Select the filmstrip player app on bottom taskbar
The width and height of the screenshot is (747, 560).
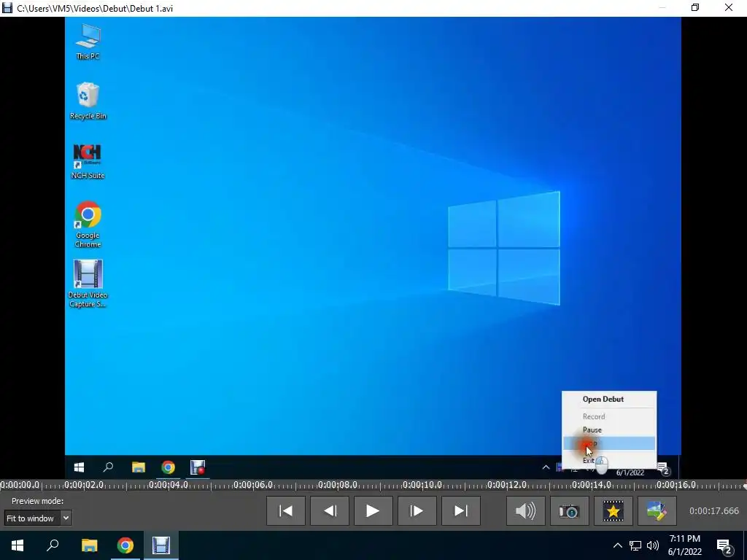161,545
